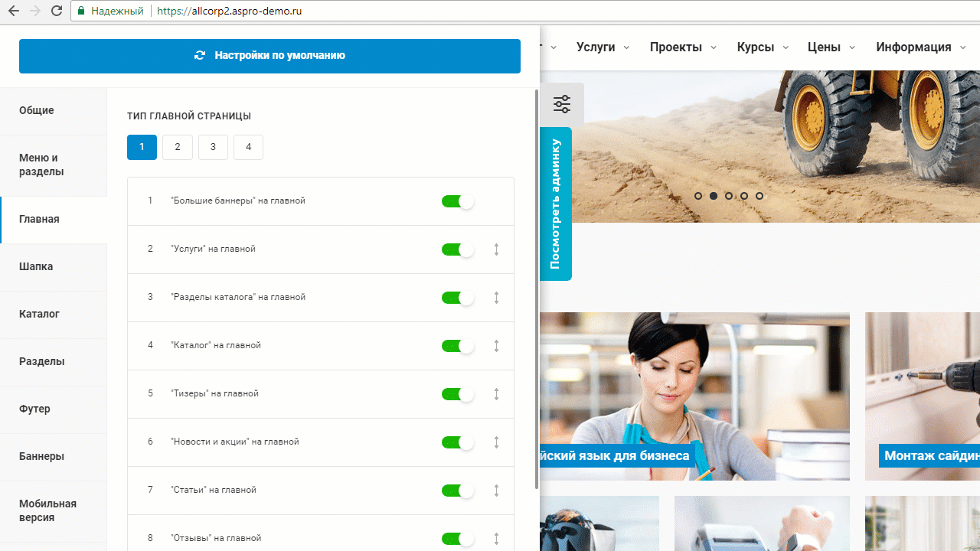Reset with "Настройки по умолчанию" button
Screen dimensions: 980x551
[269, 56]
